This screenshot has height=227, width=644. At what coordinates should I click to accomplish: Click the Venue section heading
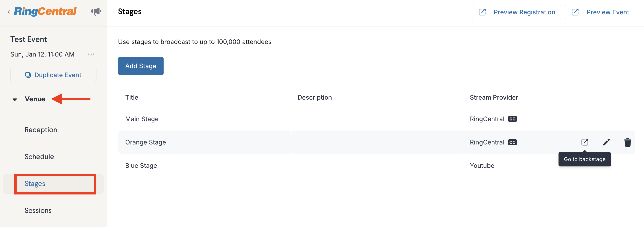(x=35, y=99)
